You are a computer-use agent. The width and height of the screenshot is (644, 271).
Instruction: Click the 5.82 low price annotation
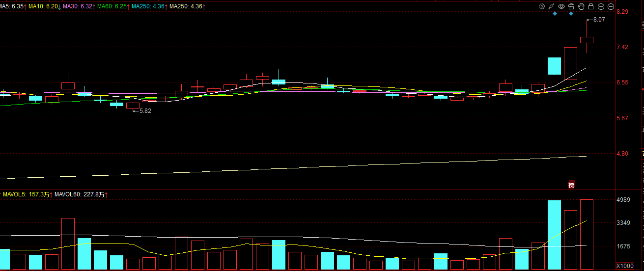[145, 111]
